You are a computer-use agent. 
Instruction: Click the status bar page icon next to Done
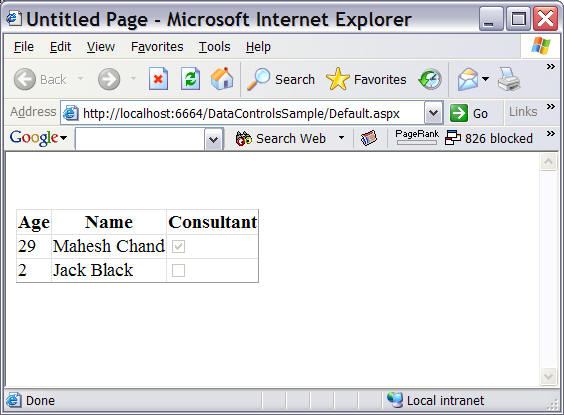click(13, 400)
